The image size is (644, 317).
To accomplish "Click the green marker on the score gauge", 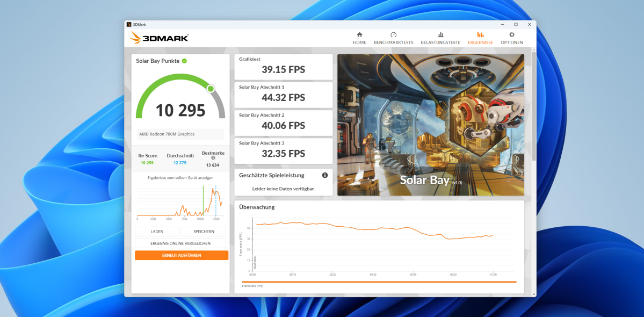I will [x=211, y=89].
